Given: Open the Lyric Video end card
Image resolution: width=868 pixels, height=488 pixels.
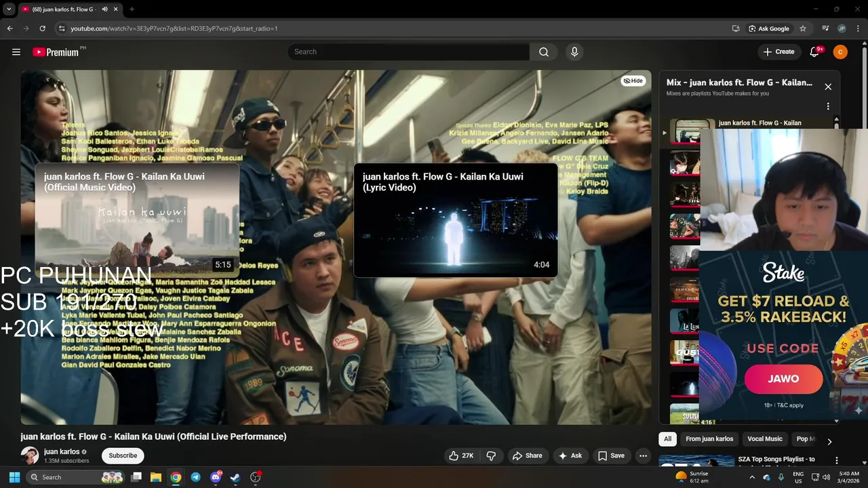Looking at the screenshot, I should (456, 220).
